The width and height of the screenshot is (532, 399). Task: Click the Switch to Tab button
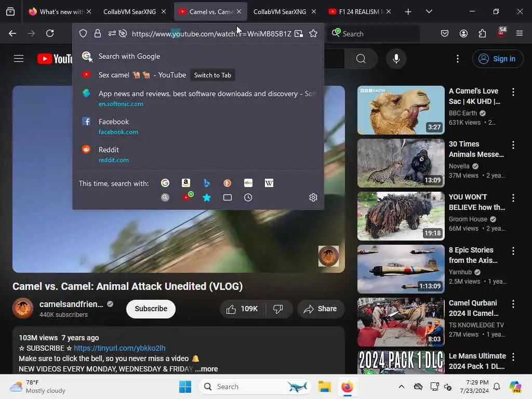pyautogui.click(x=212, y=75)
